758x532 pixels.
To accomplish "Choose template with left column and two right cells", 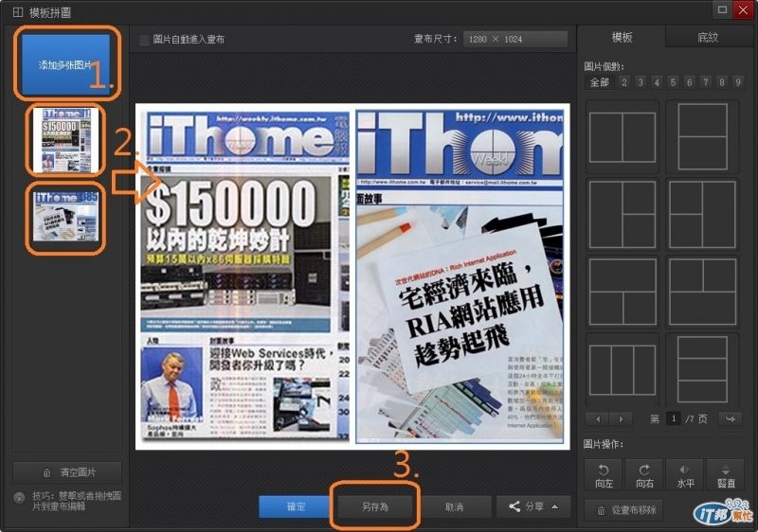I will point(623,214).
